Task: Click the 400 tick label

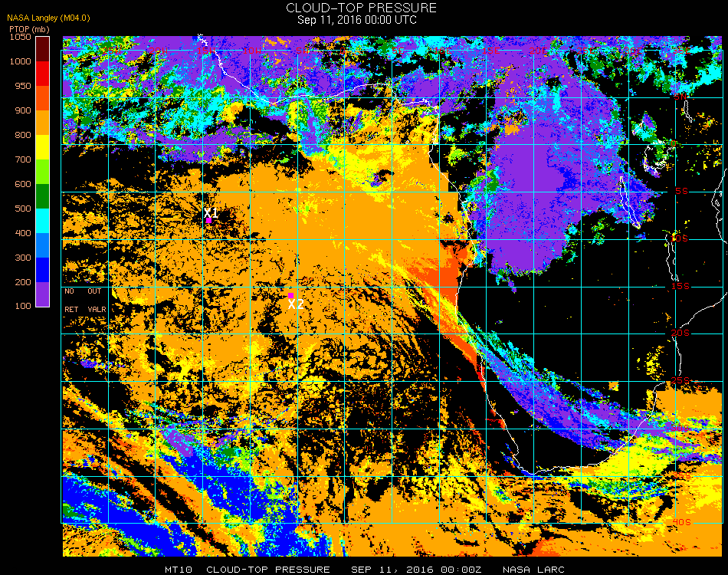Action: [x=23, y=233]
